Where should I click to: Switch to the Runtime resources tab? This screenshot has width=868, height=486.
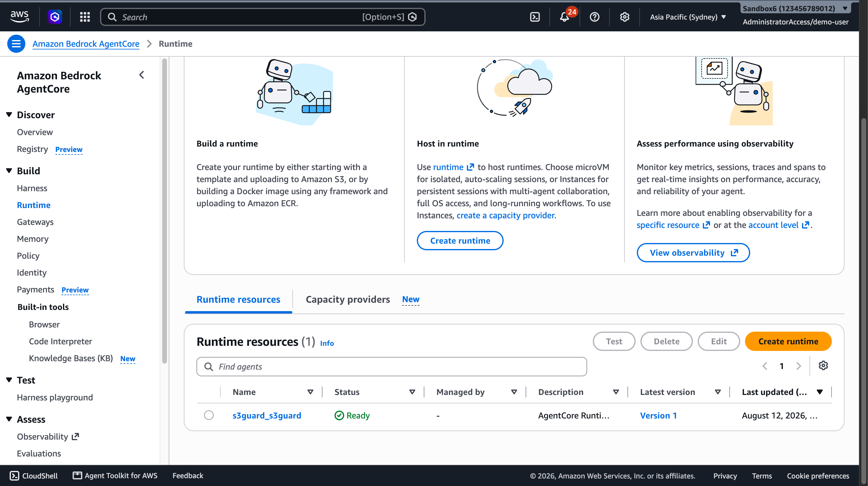pyautogui.click(x=238, y=299)
